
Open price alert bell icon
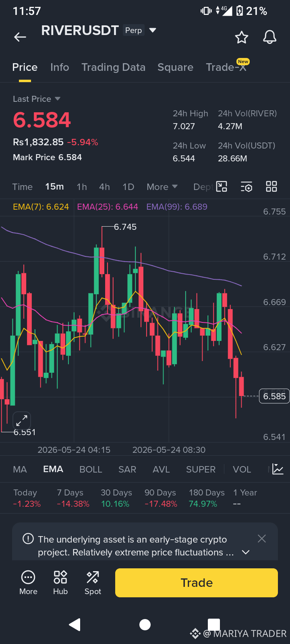pos(270,37)
